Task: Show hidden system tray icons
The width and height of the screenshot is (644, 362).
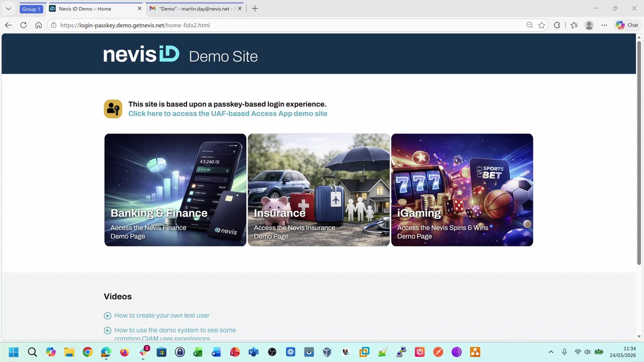Action: (551, 352)
